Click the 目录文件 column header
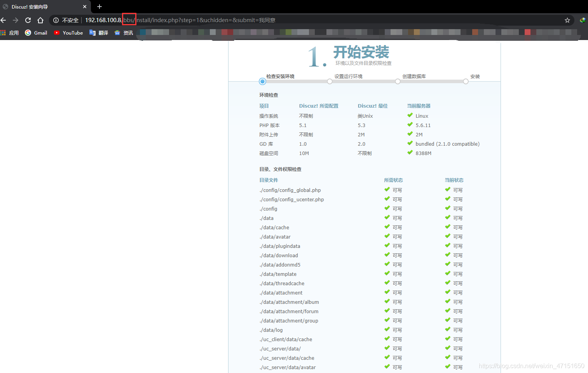 coord(269,180)
